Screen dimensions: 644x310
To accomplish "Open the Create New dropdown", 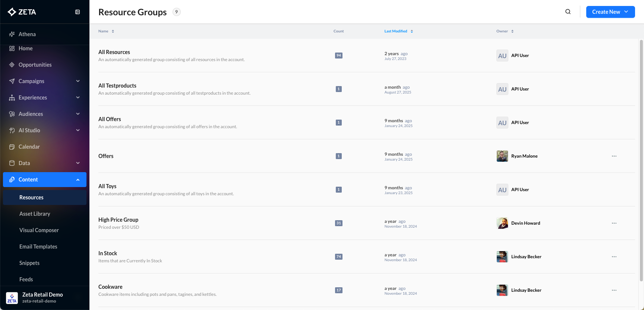I will pos(610,12).
